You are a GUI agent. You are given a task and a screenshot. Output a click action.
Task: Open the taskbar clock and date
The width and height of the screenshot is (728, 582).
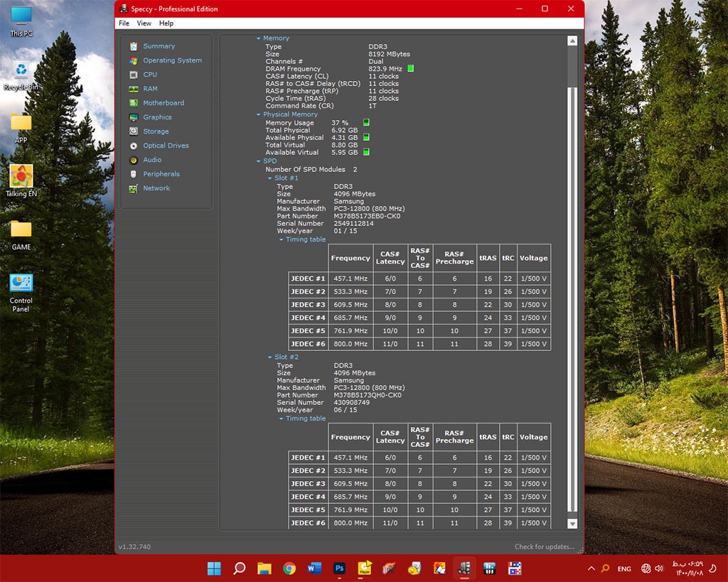[687, 568]
